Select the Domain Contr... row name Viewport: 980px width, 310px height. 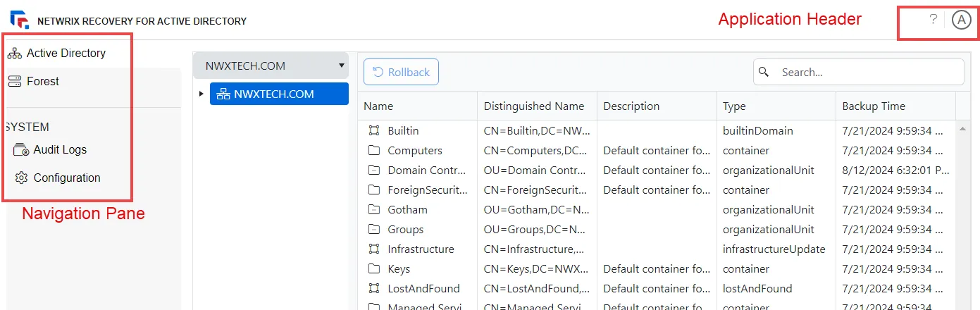(x=428, y=170)
